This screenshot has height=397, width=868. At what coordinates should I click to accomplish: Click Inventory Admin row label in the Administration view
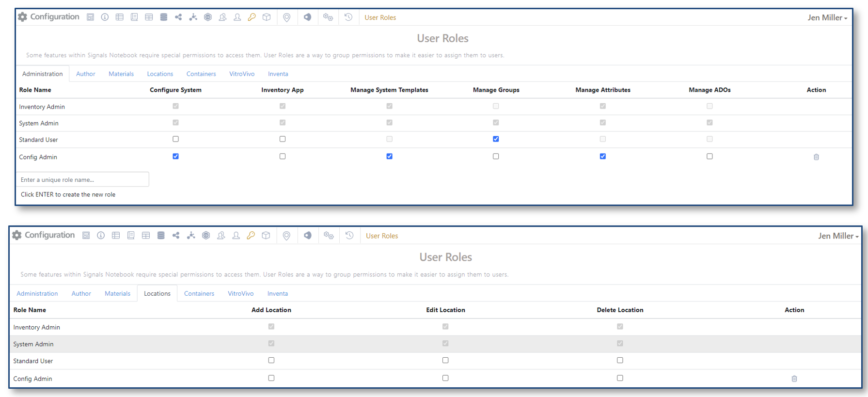(x=42, y=107)
